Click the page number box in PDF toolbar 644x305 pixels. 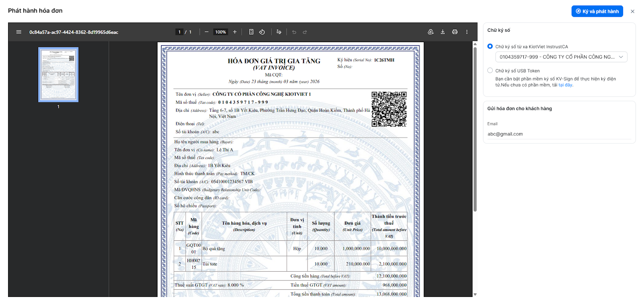[180, 32]
